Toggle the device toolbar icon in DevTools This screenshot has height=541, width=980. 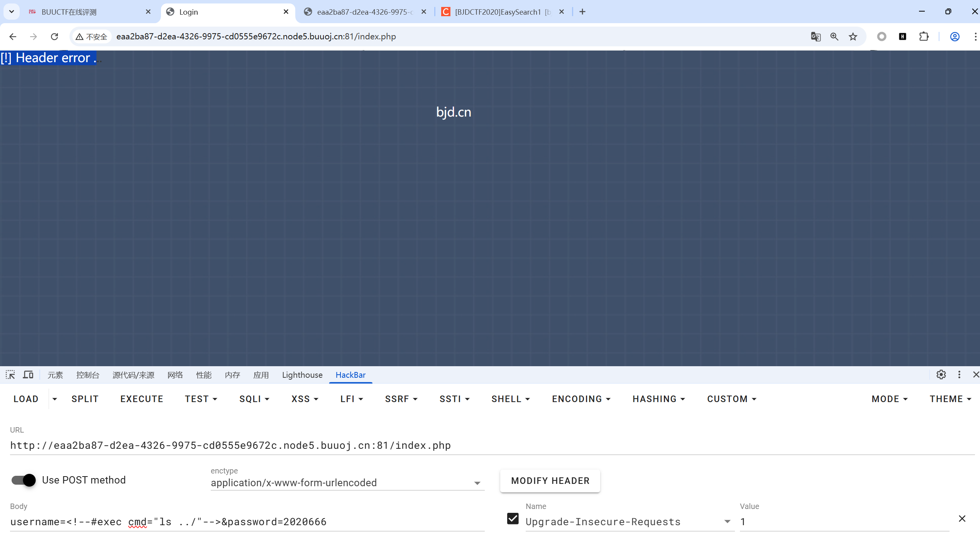(28, 375)
